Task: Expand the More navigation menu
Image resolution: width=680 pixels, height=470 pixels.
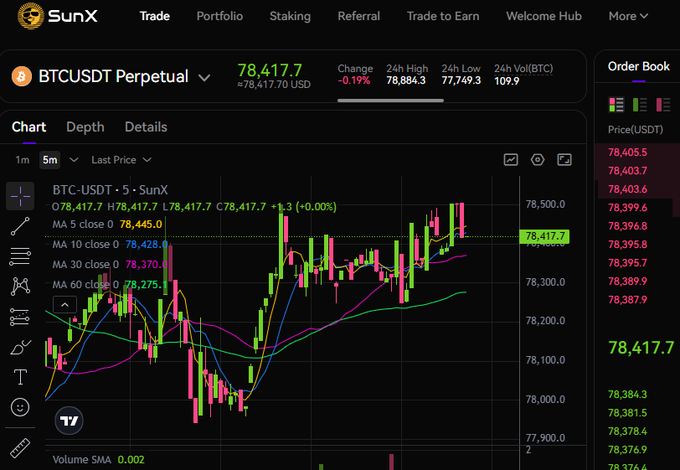Action: click(628, 16)
